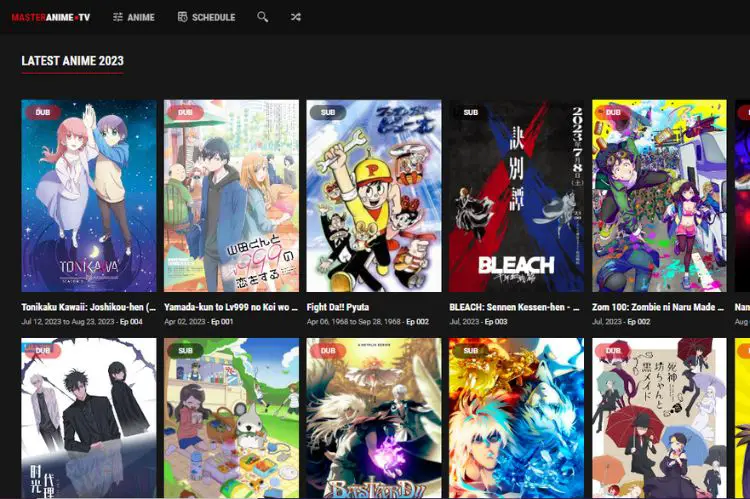Screen dimensions: 750x499
Task: Click the LATEST ANIME 2023 heading
Action: [73, 61]
